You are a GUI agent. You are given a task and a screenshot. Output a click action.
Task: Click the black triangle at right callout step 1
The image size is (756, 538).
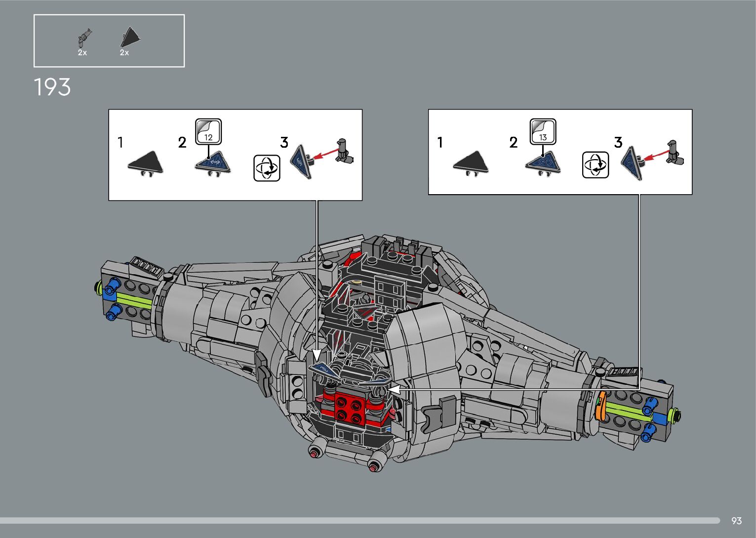[x=471, y=163]
